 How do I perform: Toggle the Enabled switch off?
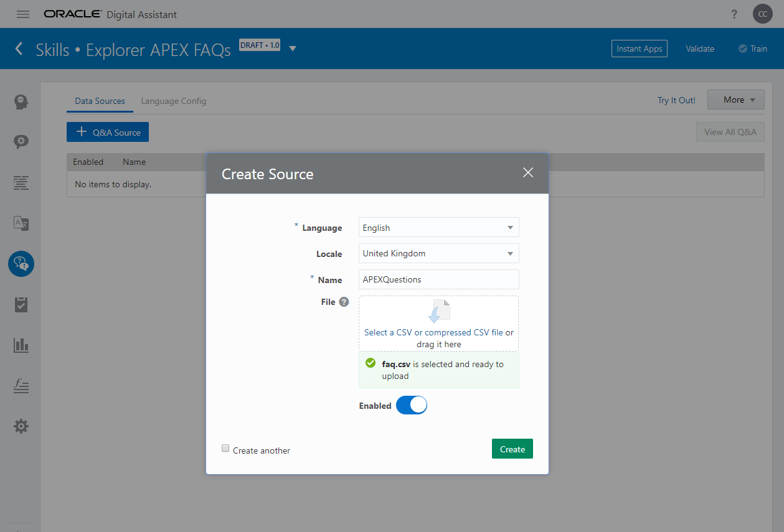pos(412,405)
